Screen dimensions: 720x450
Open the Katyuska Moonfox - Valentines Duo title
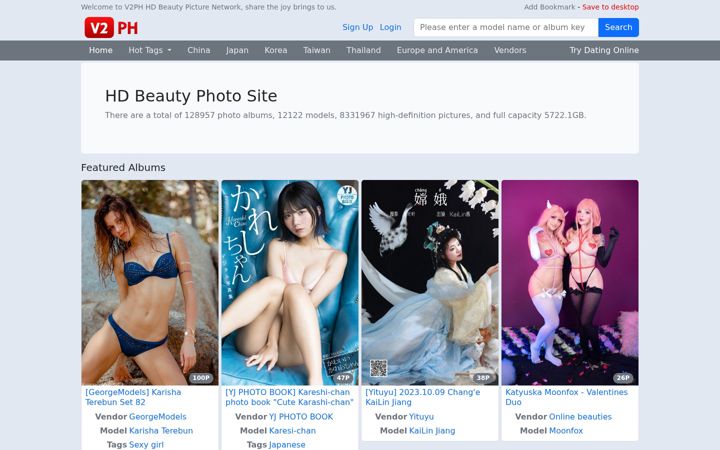pyautogui.click(x=566, y=397)
